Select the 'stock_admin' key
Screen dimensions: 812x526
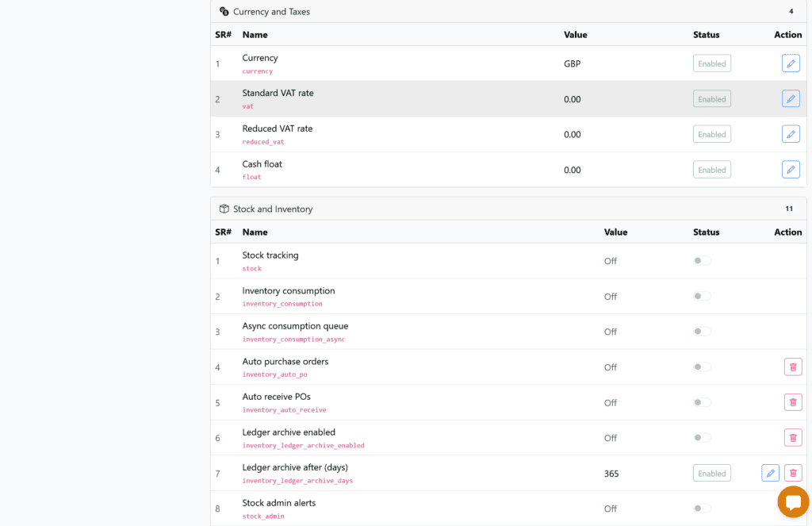(263, 516)
